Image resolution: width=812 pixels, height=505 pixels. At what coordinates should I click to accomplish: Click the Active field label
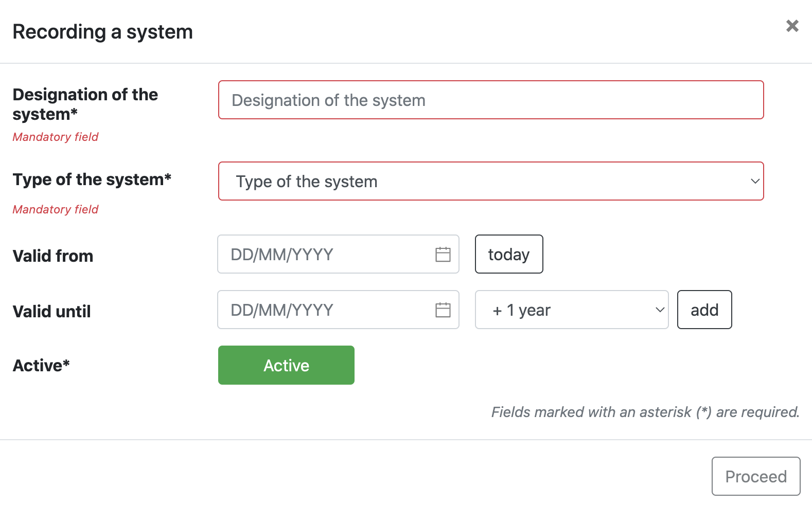(41, 366)
